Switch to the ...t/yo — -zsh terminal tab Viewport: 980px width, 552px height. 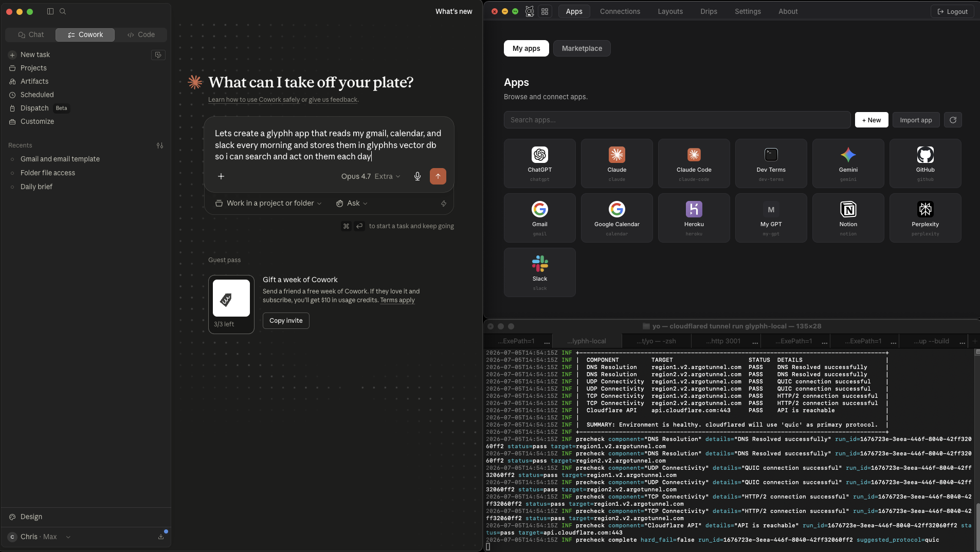(656, 341)
